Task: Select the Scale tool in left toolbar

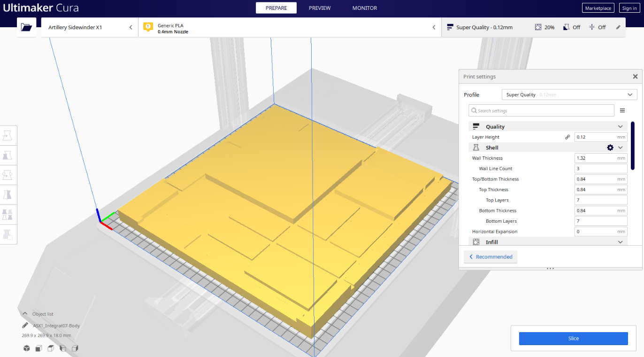Action: tap(8, 155)
